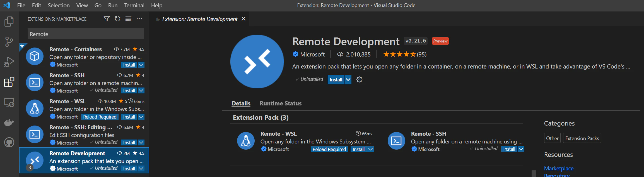Open the Go menu
The image size is (644, 177).
[x=98, y=5]
